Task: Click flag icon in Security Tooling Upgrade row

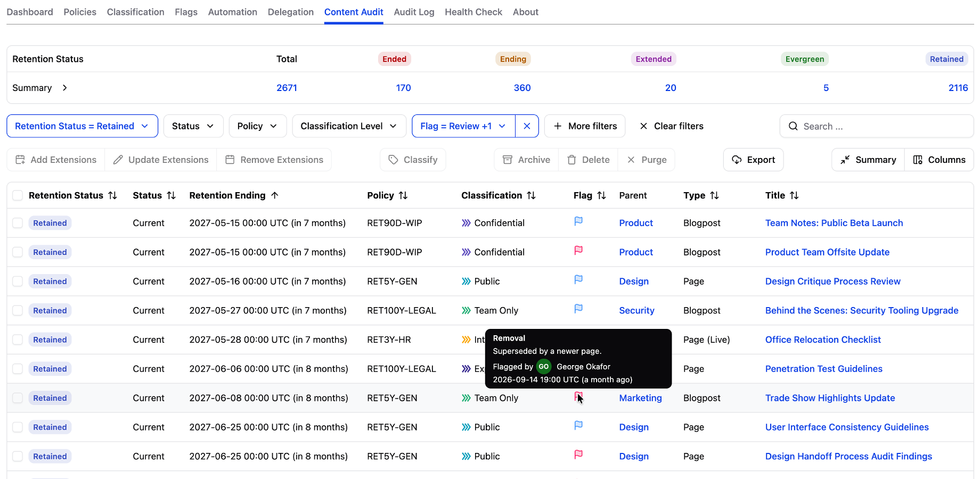Action: tap(578, 309)
